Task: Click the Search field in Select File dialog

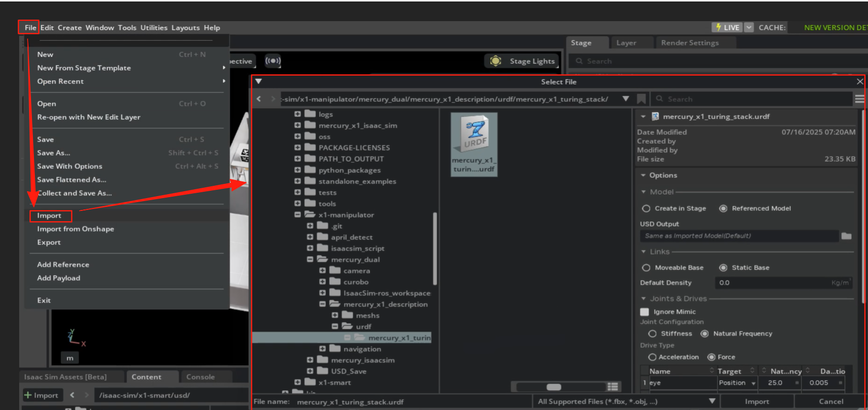Action: (752, 99)
